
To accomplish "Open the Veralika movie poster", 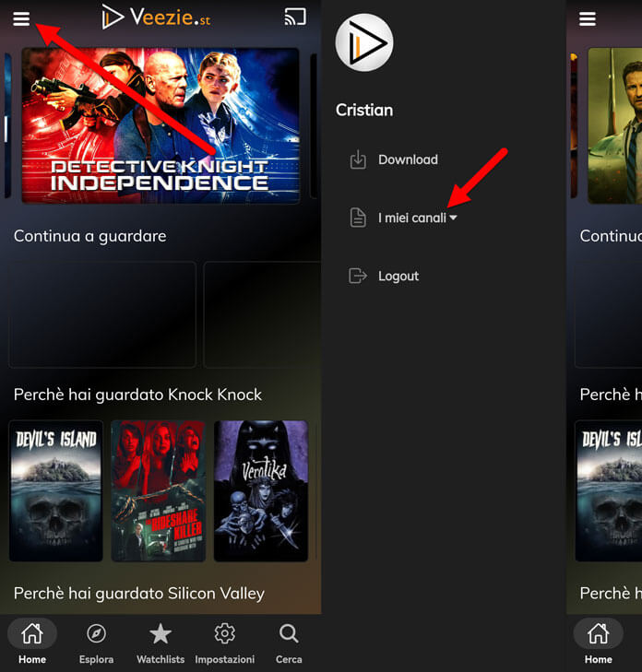I will pyautogui.click(x=261, y=490).
